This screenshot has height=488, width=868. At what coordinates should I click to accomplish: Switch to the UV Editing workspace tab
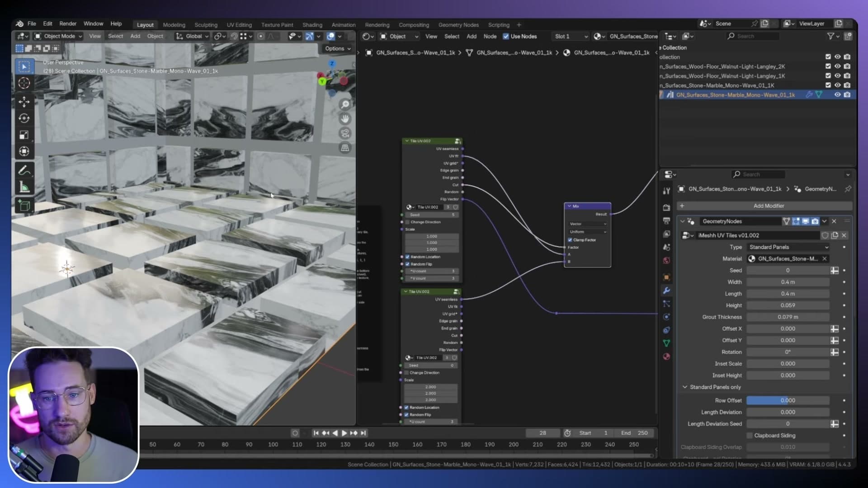tap(239, 25)
